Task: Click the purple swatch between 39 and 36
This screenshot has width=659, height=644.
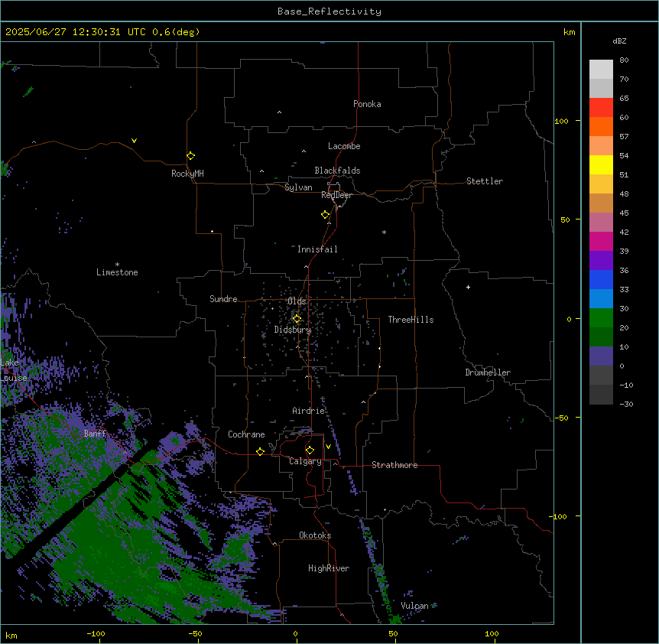Action: point(601,261)
